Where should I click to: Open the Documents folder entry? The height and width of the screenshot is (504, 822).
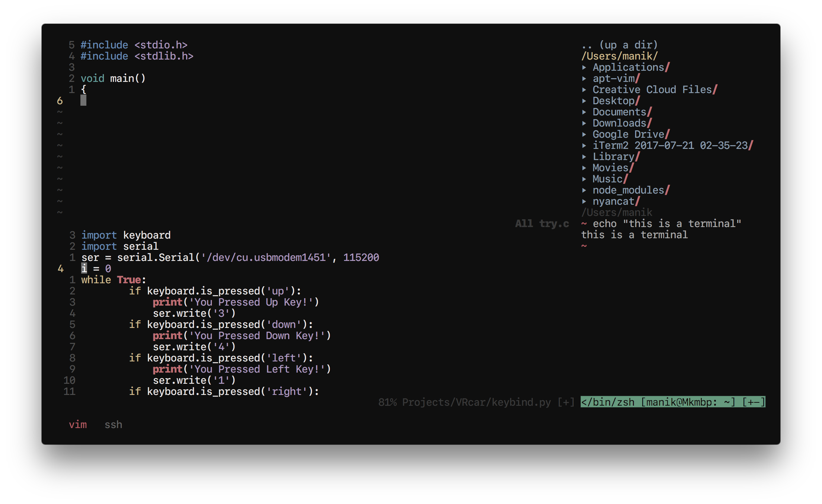click(619, 112)
